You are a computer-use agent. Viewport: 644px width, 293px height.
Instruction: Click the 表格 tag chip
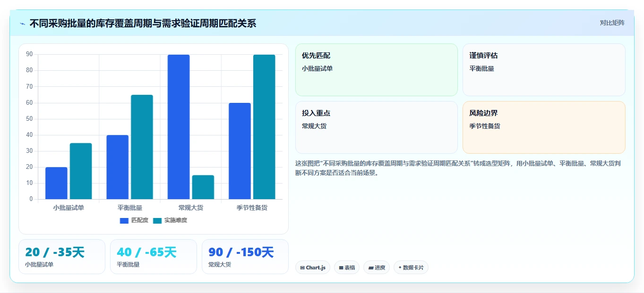[x=347, y=268]
